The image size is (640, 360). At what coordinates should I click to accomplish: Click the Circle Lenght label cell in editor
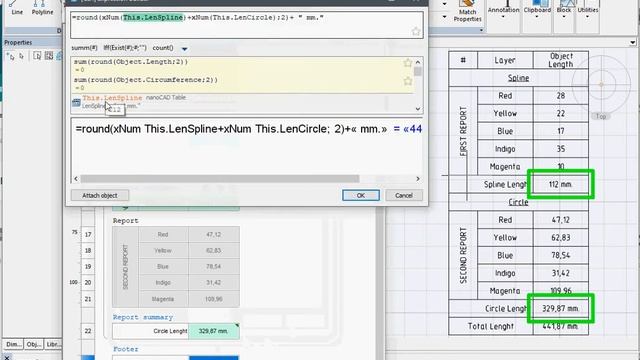tap(150, 331)
